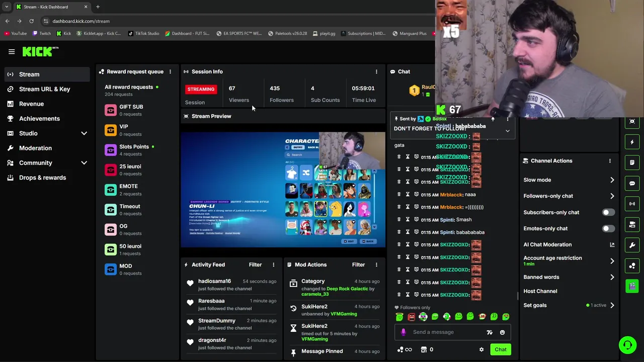Select the OG reward
Viewport: 644px width, 362px height.
137,229
